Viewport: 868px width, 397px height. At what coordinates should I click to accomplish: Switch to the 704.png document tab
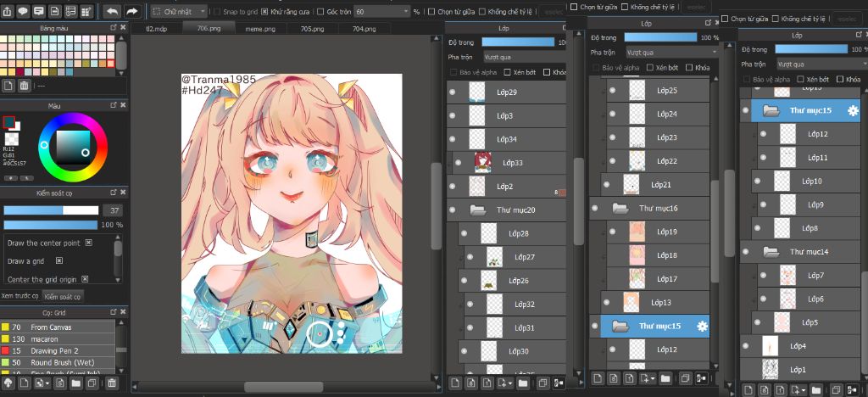click(x=364, y=28)
